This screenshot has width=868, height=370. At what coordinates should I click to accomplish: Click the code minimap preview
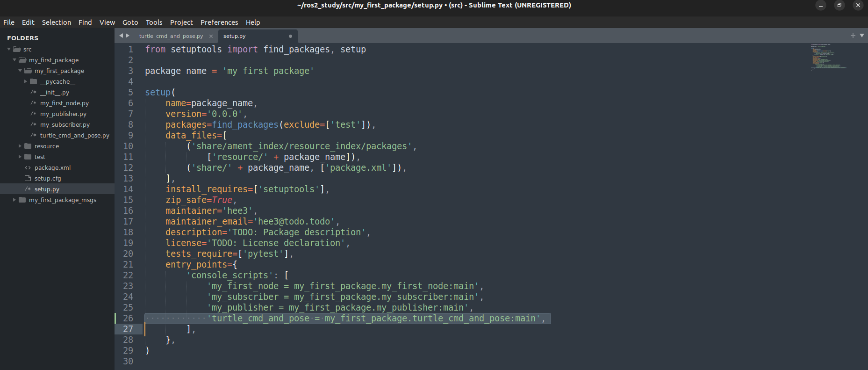[828, 57]
